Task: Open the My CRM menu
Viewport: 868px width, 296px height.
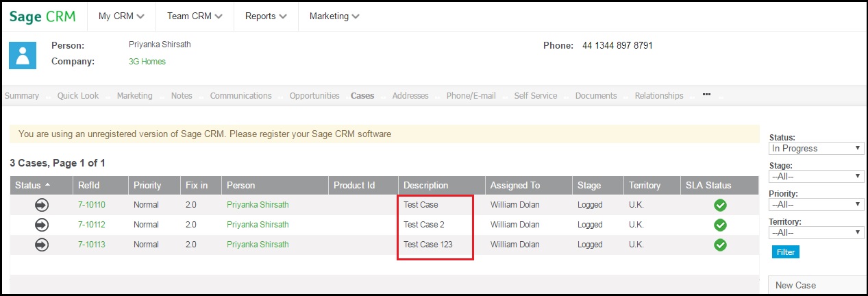Action: (x=121, y=16)
